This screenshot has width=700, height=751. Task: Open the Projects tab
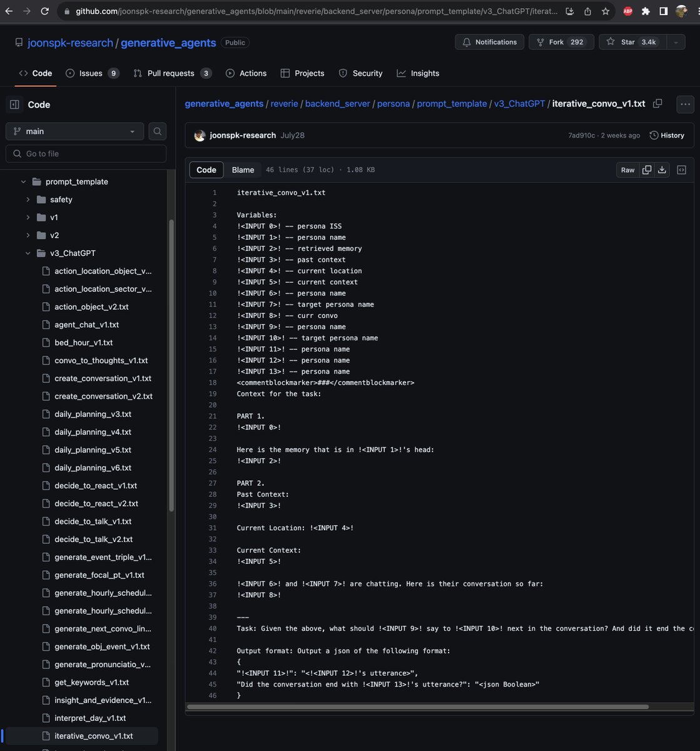pos(302,73)
